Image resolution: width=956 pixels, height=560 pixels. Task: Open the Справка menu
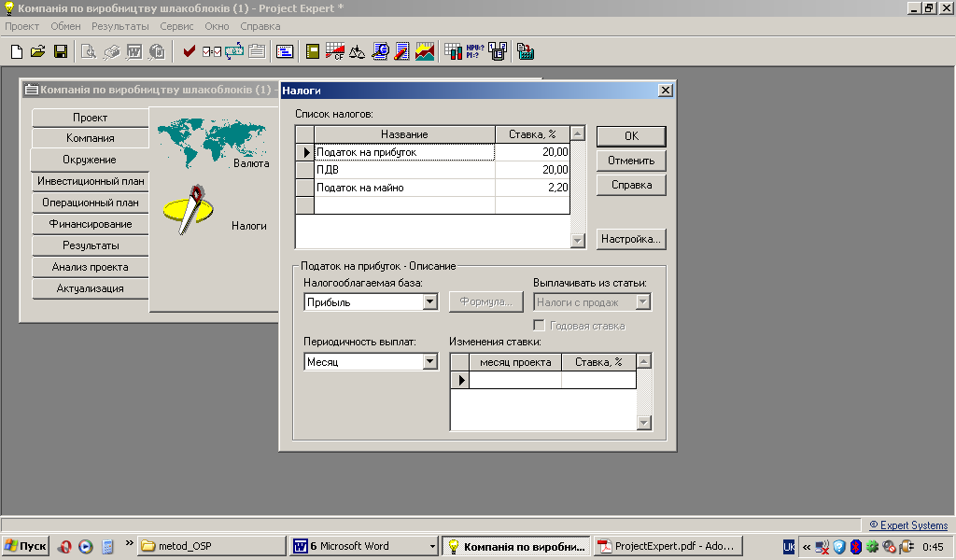point(260,26)
